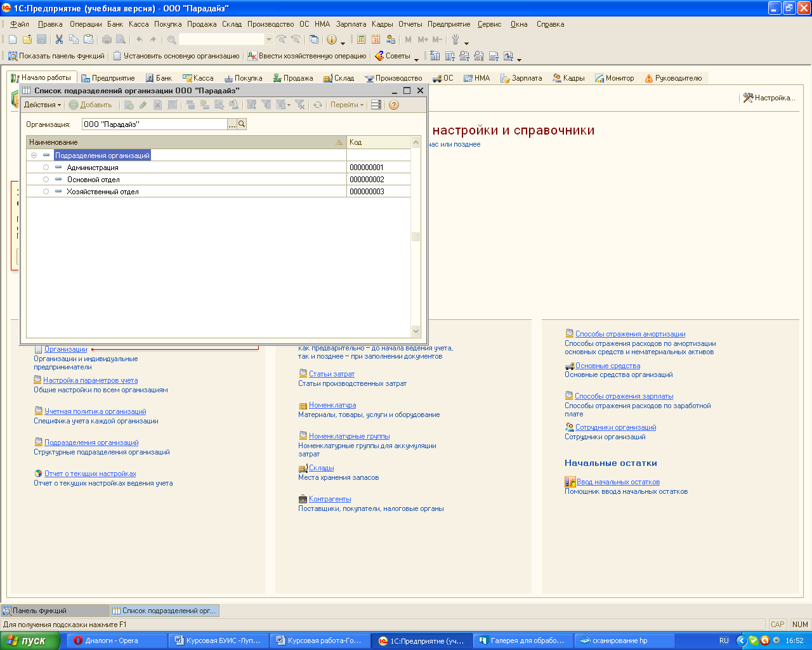
Task: Click the Refresh icon in list toolbar
Action: (318, 105)
